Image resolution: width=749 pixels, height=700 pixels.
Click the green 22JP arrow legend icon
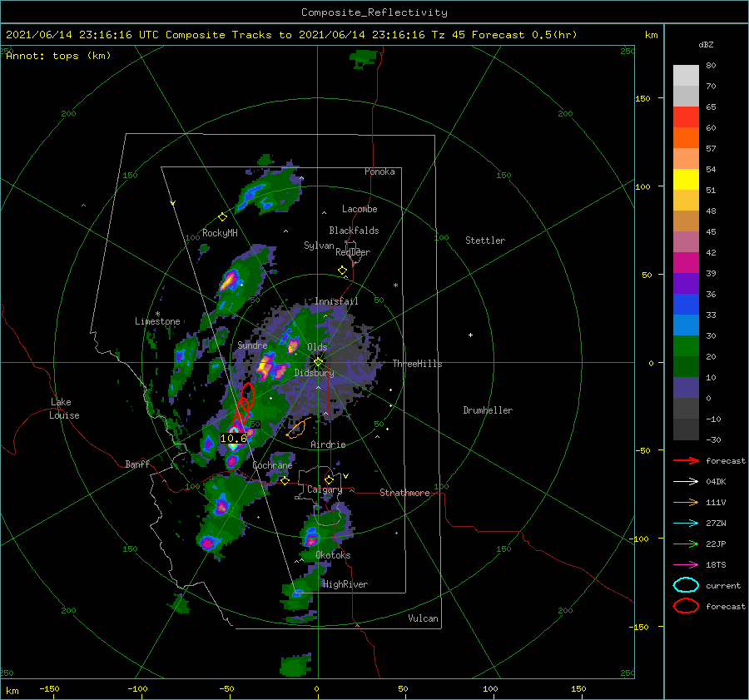tap(686, 544)
